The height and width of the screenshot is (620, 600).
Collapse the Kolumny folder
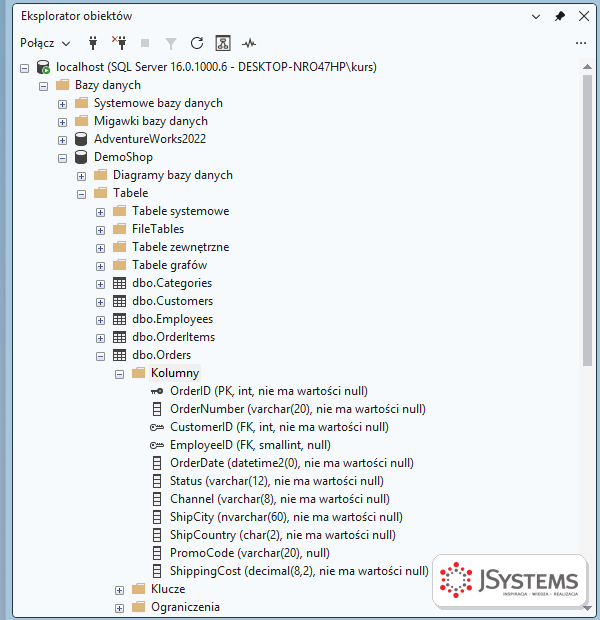[x=119, y=374]
